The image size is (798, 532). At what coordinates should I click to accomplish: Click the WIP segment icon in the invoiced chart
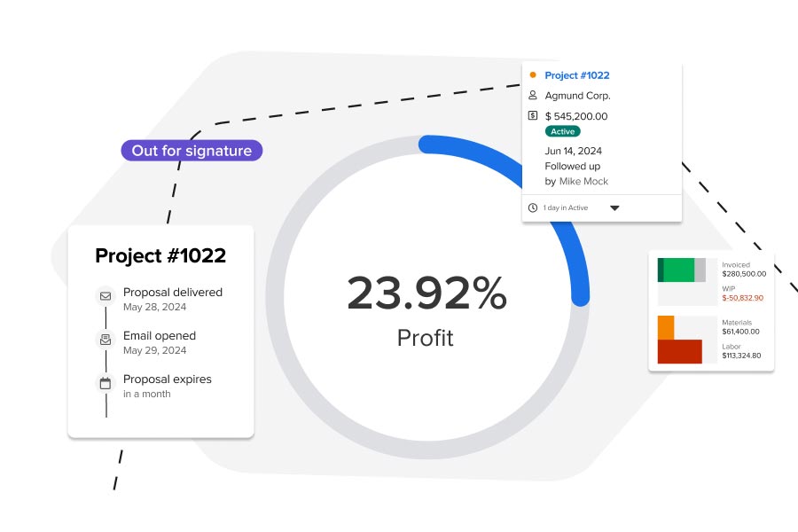[700, 269]
